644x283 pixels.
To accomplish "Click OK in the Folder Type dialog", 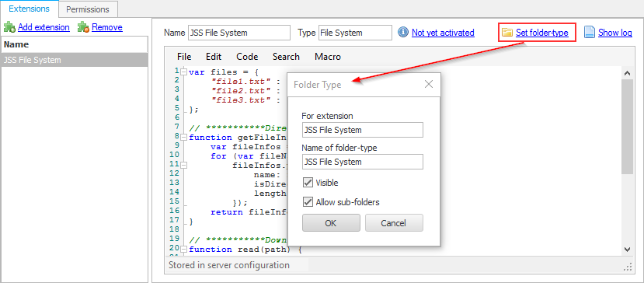I will coord(331,223).
